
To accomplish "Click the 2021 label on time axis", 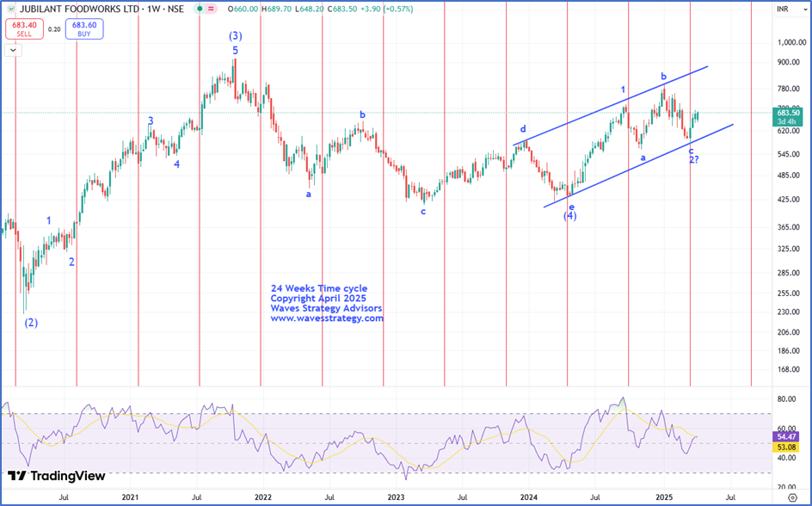I will pos(130,497).
